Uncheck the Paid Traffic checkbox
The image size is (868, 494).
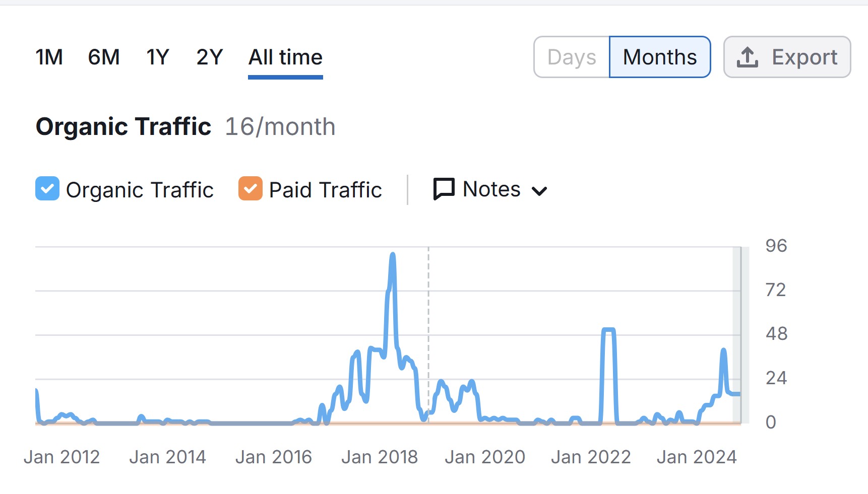coord(251,189)
